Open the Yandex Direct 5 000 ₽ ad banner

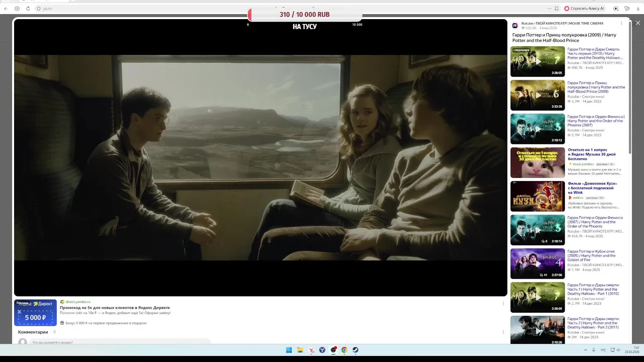click(x=35, y=313)
